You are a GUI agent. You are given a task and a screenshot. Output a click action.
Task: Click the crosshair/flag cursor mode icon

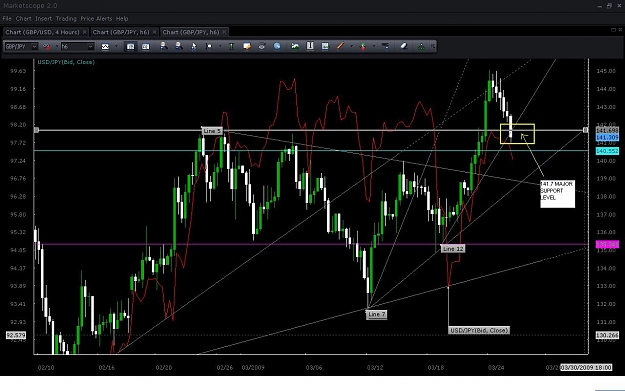(x=209, y=46)
